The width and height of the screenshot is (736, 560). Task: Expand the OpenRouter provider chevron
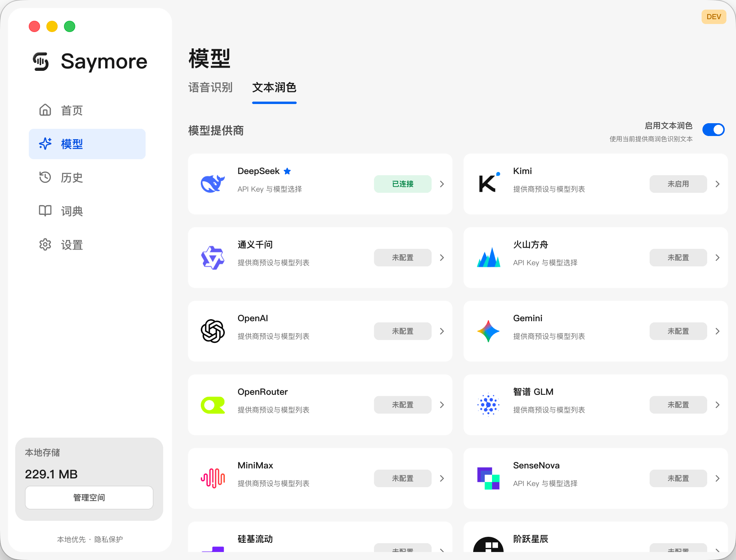(x=442, y=405)
